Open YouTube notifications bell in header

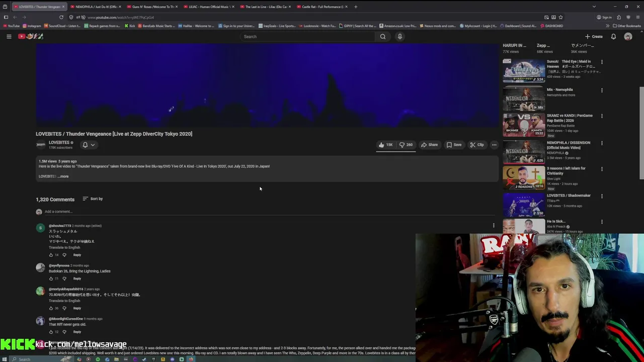coord(613,36)
